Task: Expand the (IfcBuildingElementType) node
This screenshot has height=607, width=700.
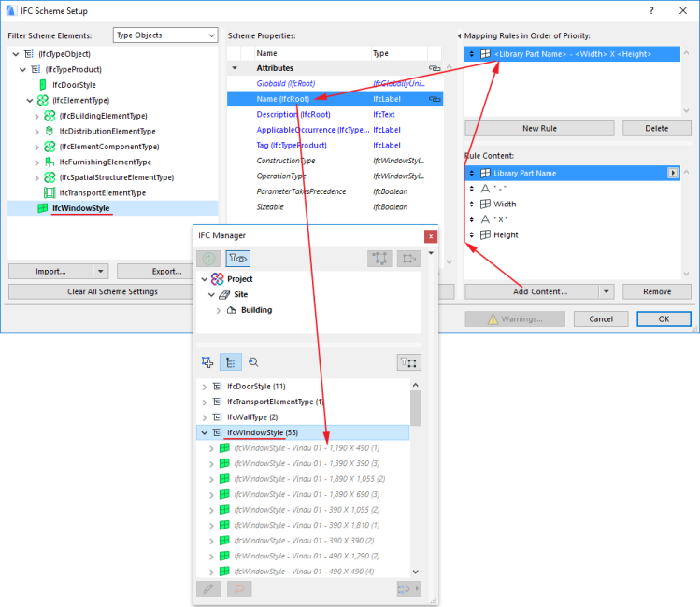Action: (x=37, y=116)
